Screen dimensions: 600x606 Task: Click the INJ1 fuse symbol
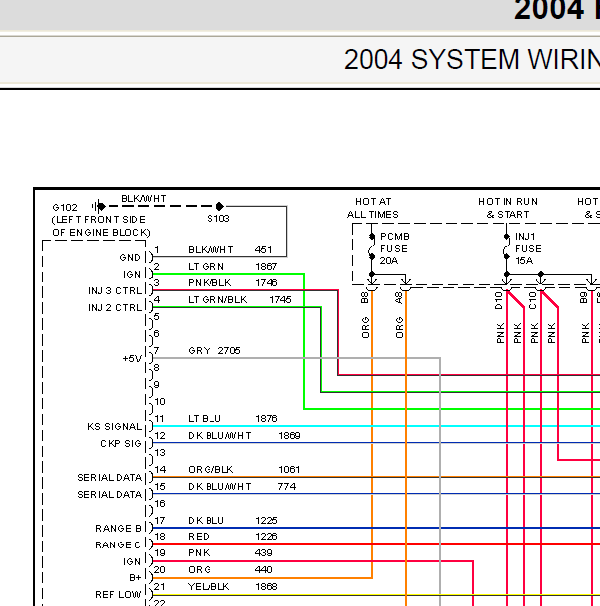(x=506, y=247)
